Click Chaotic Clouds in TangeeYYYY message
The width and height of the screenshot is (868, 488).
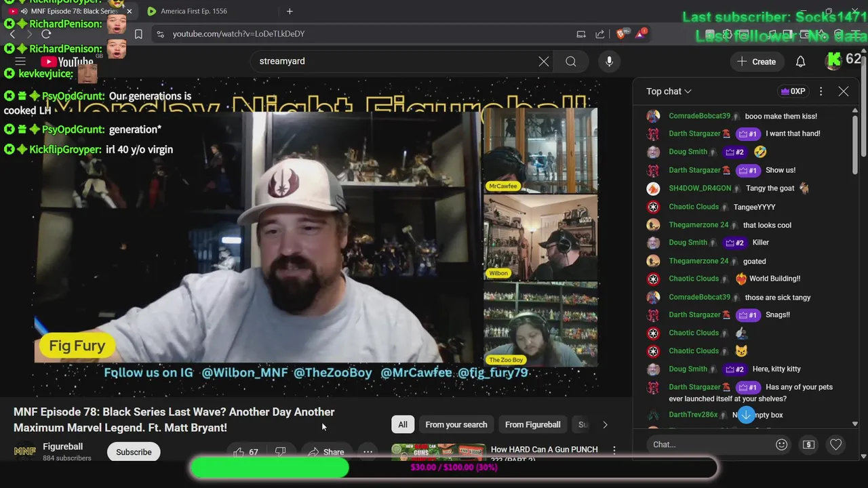coord(694,207)
